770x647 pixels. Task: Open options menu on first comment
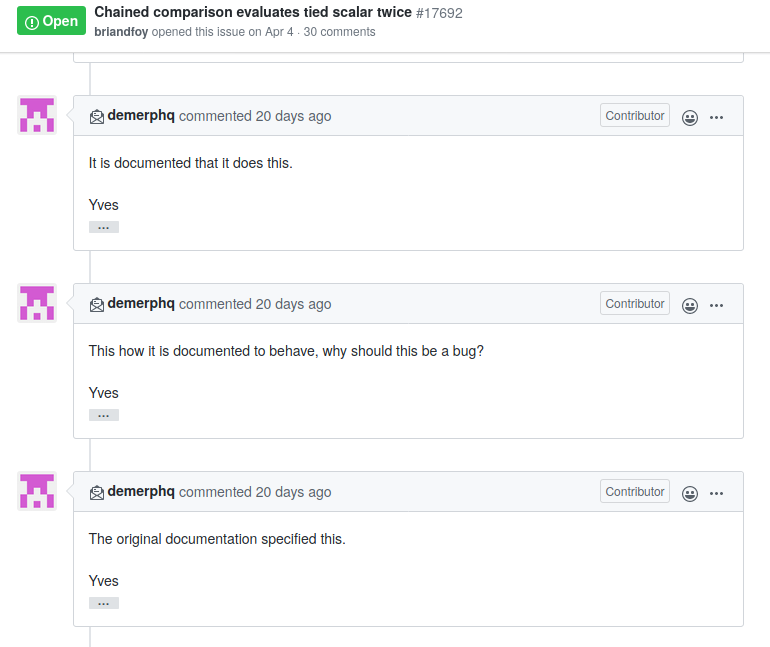click(716, 117)
